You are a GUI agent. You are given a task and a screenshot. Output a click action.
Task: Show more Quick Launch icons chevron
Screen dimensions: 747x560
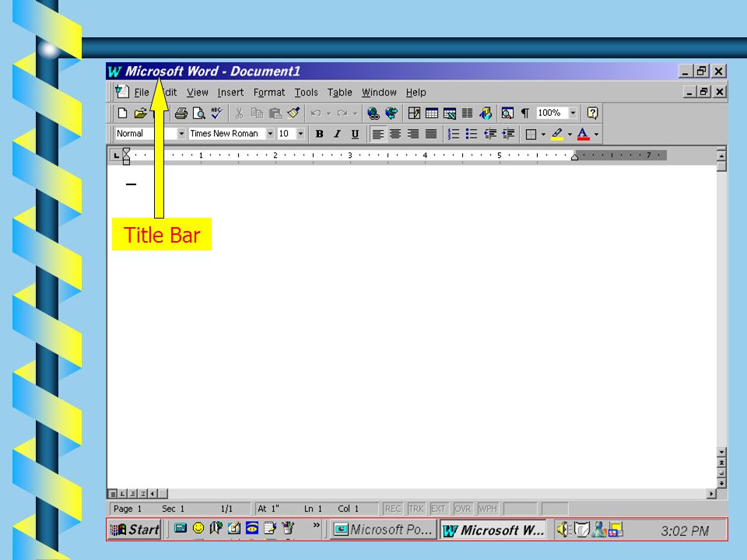[317, 525]
